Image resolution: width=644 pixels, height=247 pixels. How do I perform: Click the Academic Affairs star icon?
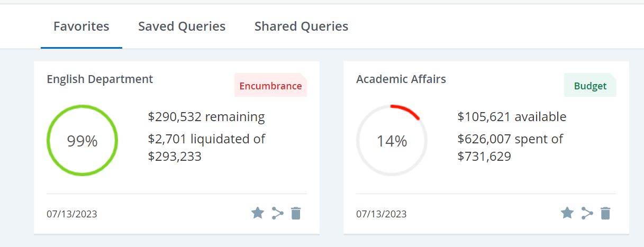pyautogui.click(x=567, y=213)
